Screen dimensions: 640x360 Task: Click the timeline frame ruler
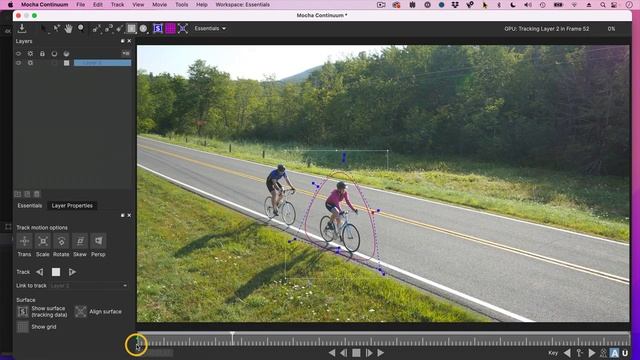pos(384,340)
